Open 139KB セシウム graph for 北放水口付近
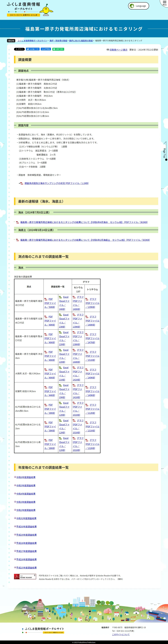Image resolution: width=168 pixels, height=644 pixels. coord(78,321)
